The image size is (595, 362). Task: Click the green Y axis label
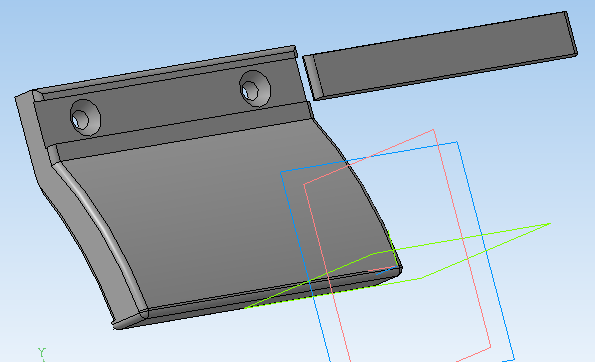click(42, 354)
